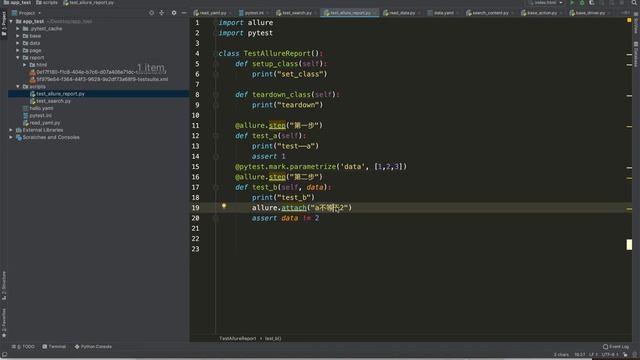Image resolution: width=640 pixels, height=360 pixels.
Task: Hide the Project panel with minus icon
Action: point(184,13)
